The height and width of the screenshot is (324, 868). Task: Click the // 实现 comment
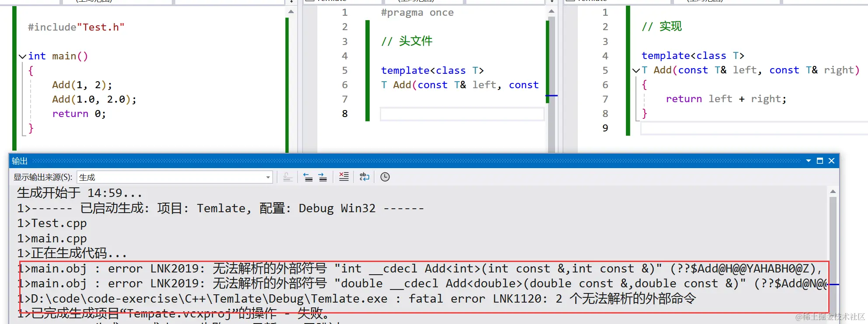[662, 26]
